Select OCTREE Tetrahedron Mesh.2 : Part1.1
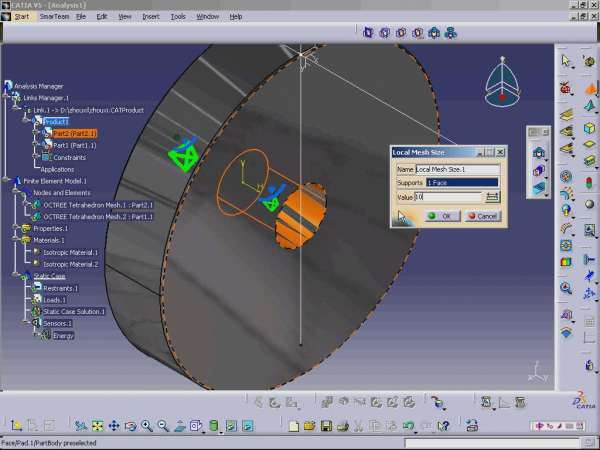The width and height of the screenshot is (600, 450). (x=98, y=217)
